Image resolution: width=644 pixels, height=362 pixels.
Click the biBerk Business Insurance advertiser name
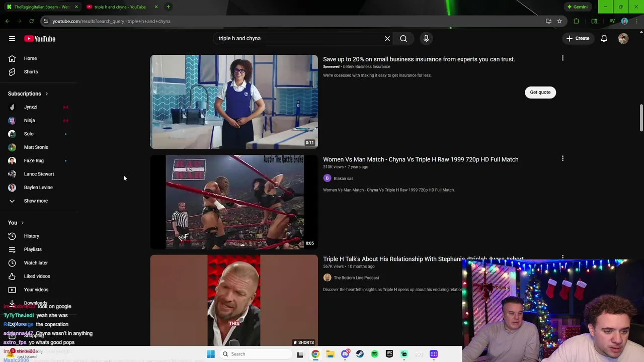tap(367, 66)
